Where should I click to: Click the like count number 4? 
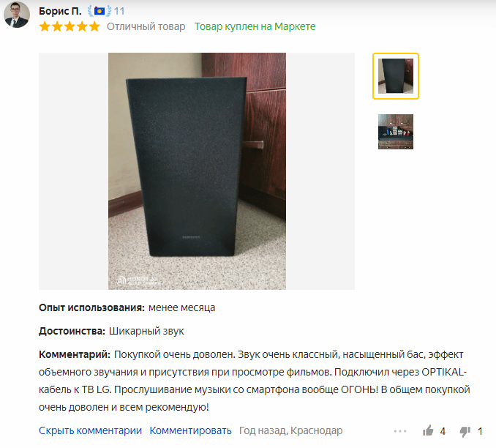pos(443,431)
